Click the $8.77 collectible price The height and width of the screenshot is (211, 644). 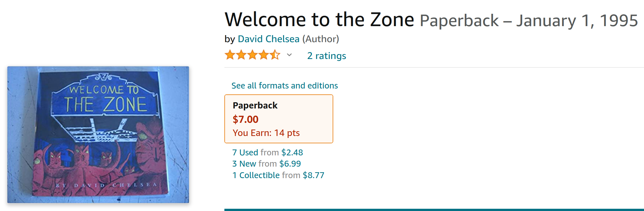click(x=313, y=175)
